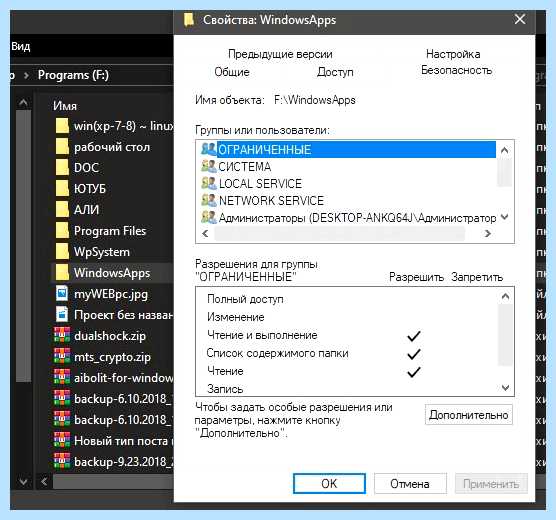Click the backup-9.23.2018 archive icon

(62, 461)
